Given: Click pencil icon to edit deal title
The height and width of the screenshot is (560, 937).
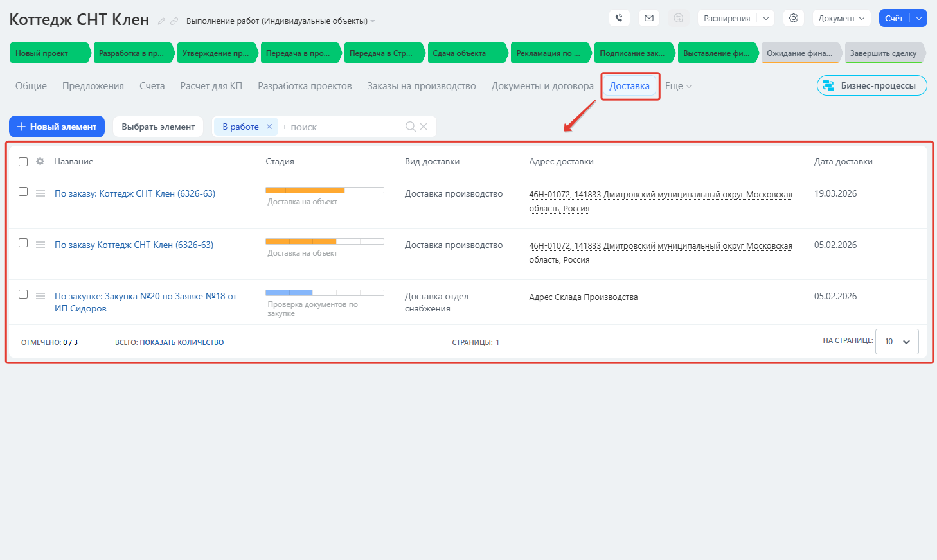Looking at the screenshot, I should [161, 21].
